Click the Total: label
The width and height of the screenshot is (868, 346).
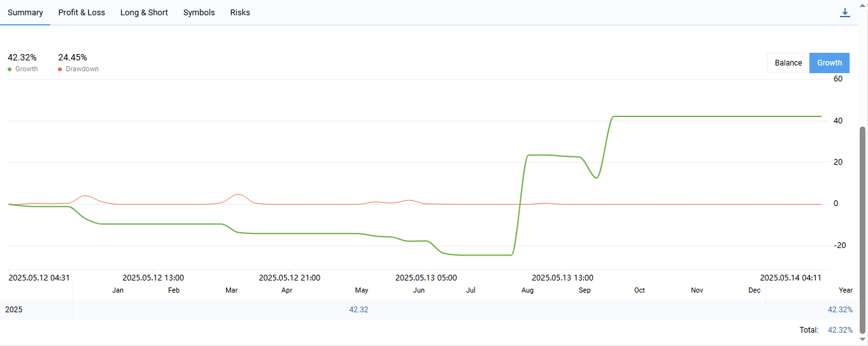pyautogui.click(x=809, y=330)
